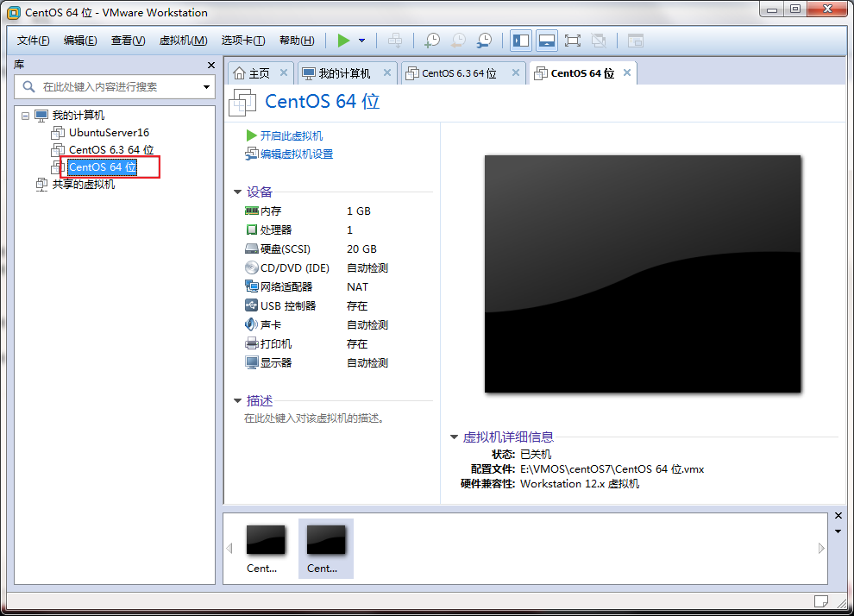Viewport: 854px width, 616px height.
Task: Click the 声卡 sound card row
Action: (316, 325)
